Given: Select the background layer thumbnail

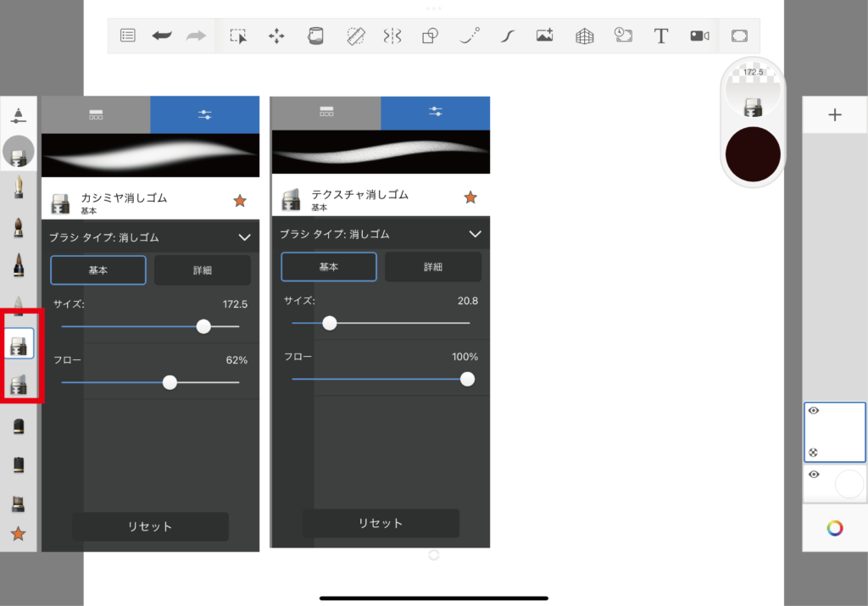Looking at the screenshot, I should (835, 483).
